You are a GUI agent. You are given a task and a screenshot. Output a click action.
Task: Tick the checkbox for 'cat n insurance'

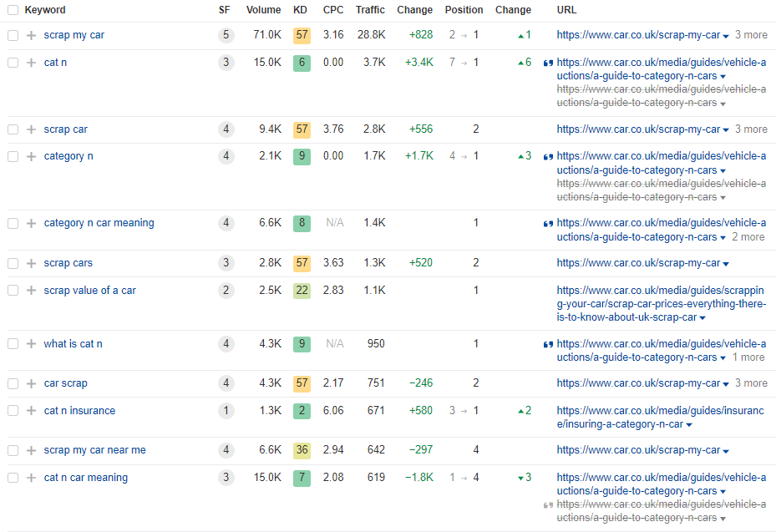click(13, 411)
